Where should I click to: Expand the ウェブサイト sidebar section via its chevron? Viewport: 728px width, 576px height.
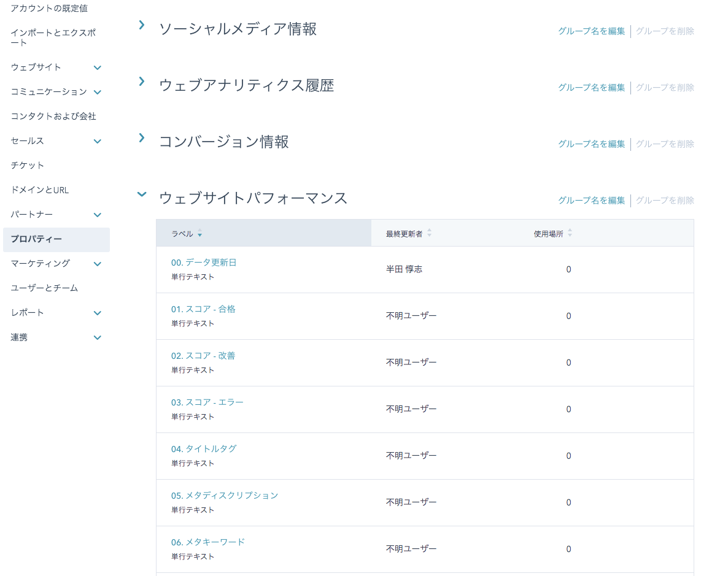[97, 67]
